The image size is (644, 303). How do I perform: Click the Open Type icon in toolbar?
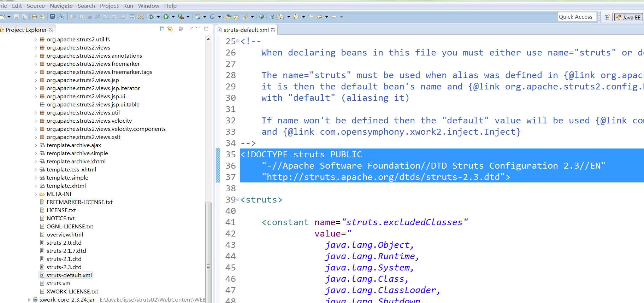(228, 17)
